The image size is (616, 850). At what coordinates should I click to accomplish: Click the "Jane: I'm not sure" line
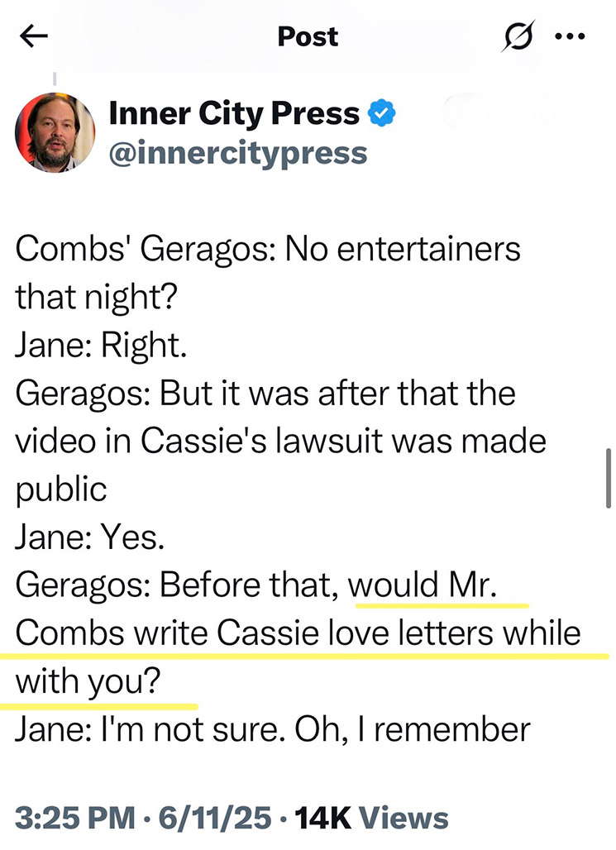273,730
